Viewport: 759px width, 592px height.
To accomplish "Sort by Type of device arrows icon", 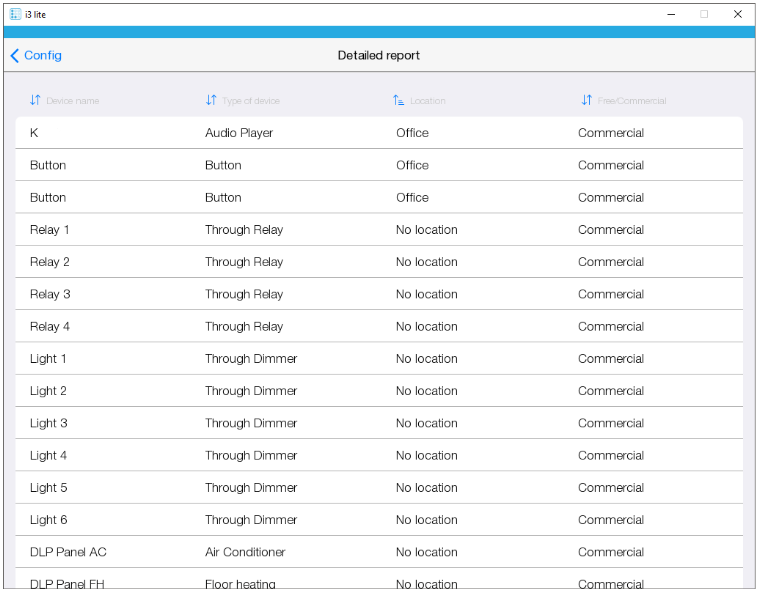I will [211, 100].
